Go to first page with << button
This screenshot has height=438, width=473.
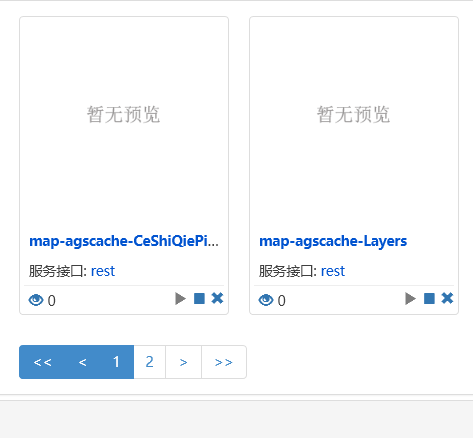(42, 362)
